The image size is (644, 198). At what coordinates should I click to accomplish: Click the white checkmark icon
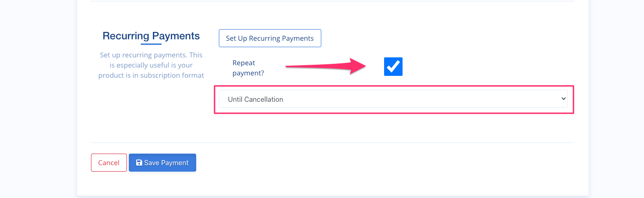click(393, 67)
